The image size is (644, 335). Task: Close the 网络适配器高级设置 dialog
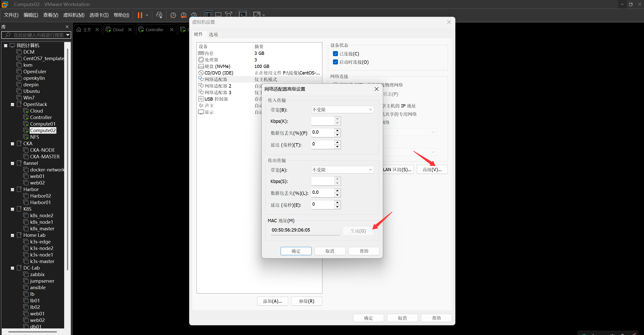(x=376, y=89)
